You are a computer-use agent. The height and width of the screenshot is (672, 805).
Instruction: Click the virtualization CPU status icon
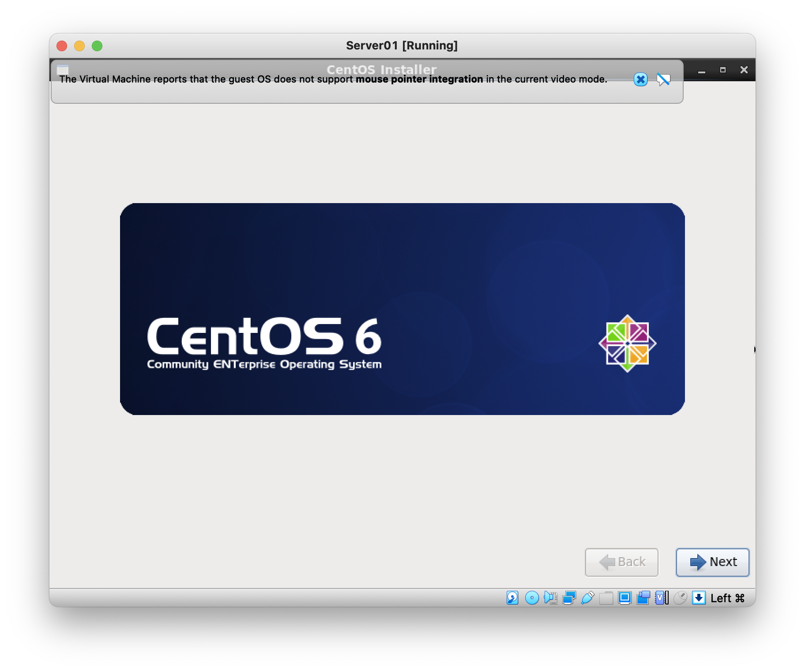pos(662,598)
